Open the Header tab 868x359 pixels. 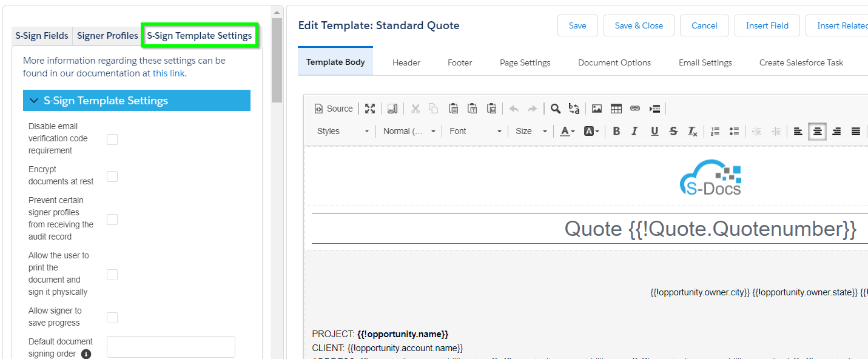pos(406,62)
